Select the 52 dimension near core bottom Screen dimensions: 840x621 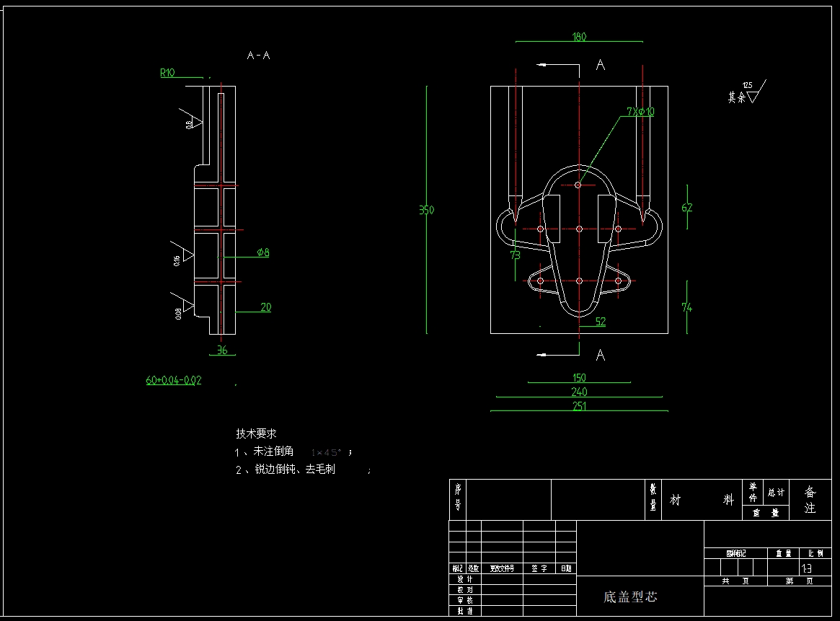pos(601,322)
